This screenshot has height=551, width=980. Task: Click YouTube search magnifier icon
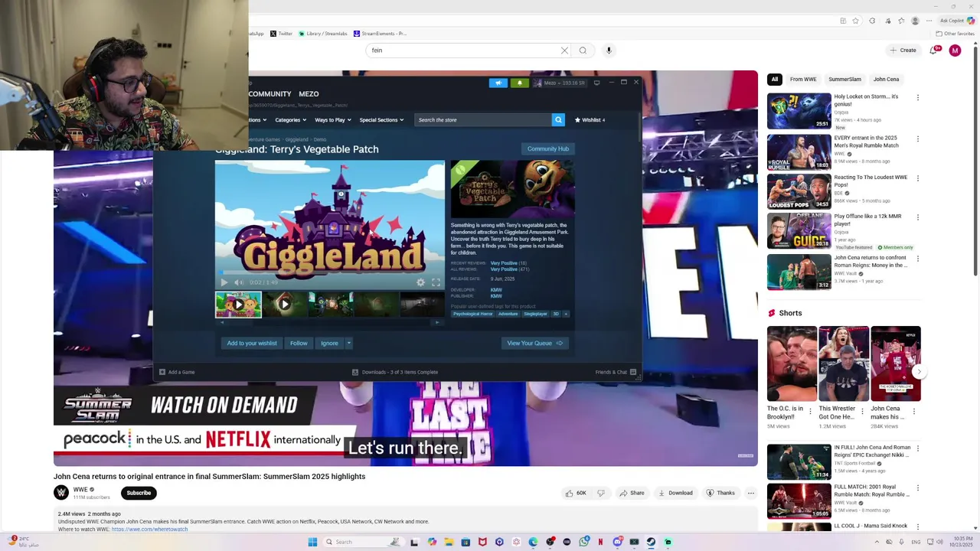[x=583, y=51]
